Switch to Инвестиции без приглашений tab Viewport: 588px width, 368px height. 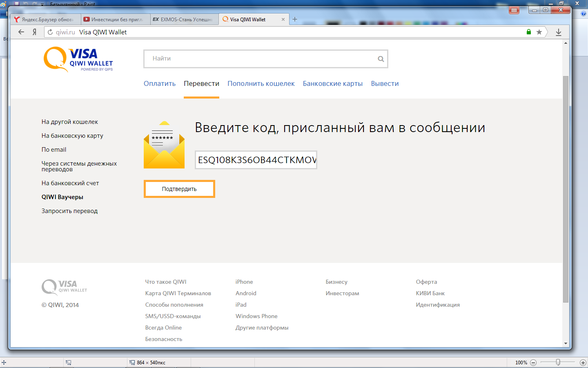click(x=116, y=19)
